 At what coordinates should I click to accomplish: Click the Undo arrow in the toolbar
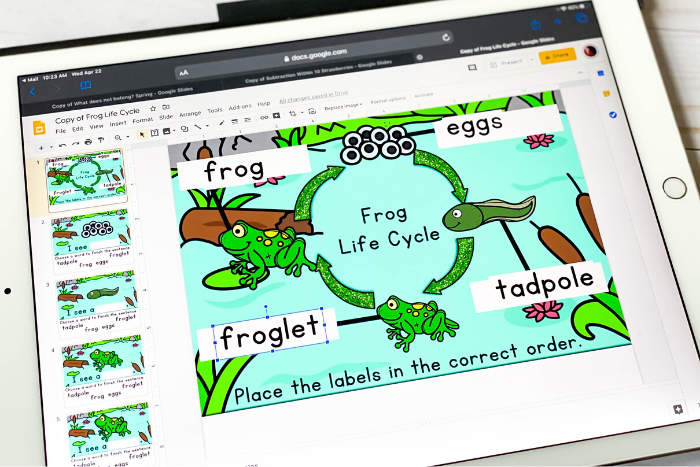[x=62, y=143]
